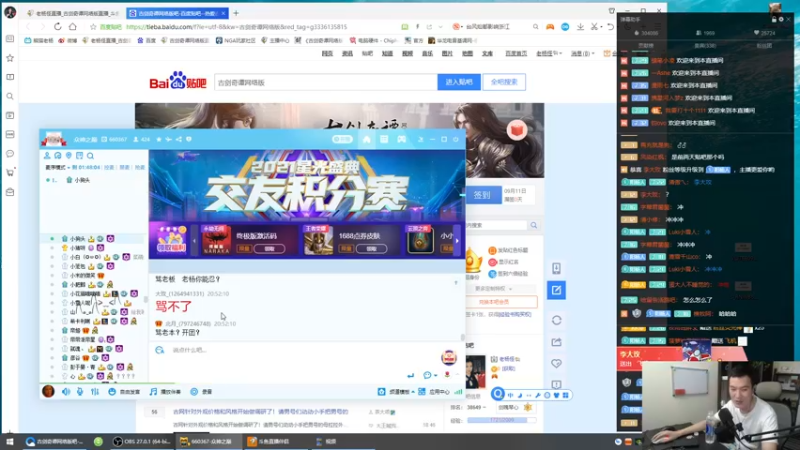Click the 全吧搜索 button
The width and height of the screenshot is (800, 450).
[x=504, y=82]
